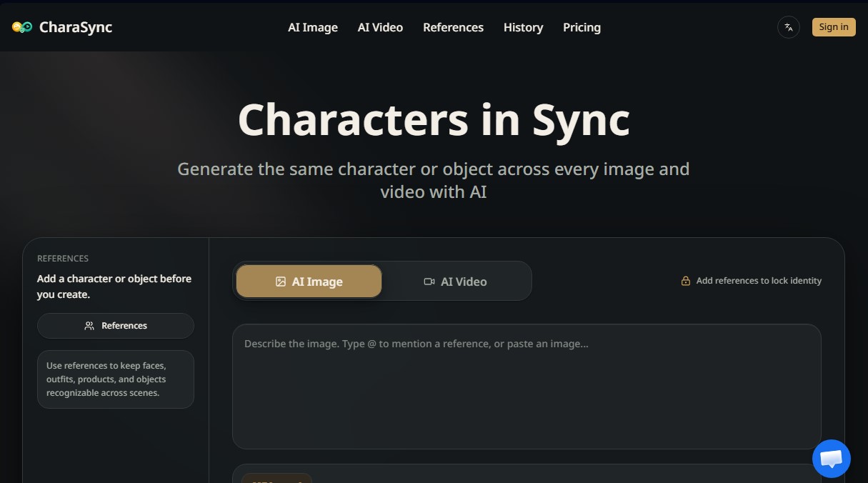868x483 pixels.
Task: Click 'Add references to lock identity' text
Action: point(759,281)
